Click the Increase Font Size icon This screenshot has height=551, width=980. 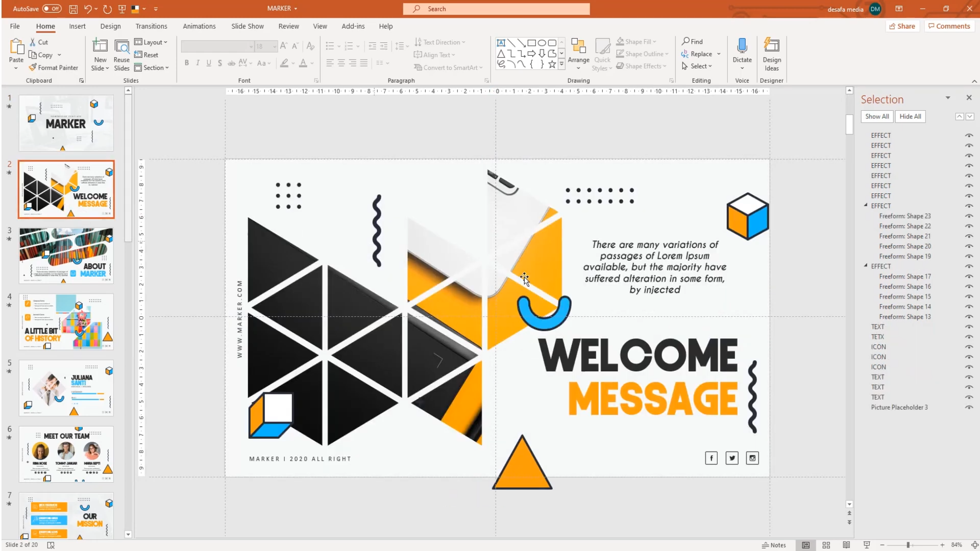[x=284, y=46]
